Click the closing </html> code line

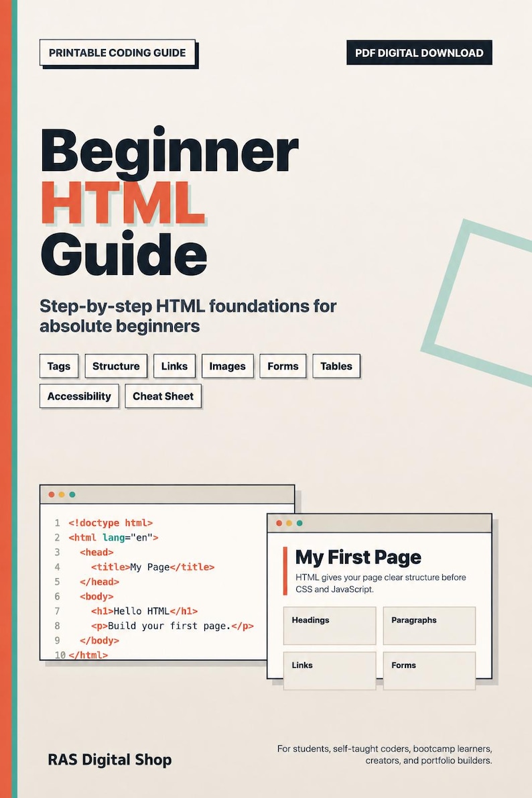coord(88,655)
